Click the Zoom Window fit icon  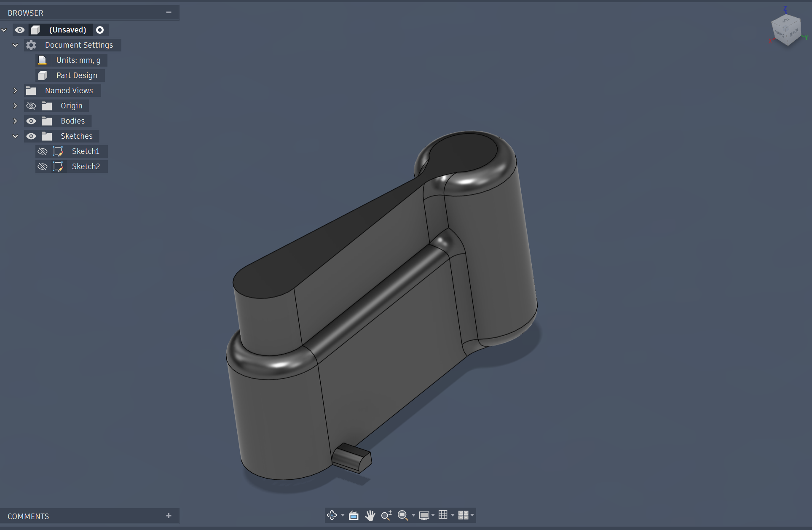402,515
